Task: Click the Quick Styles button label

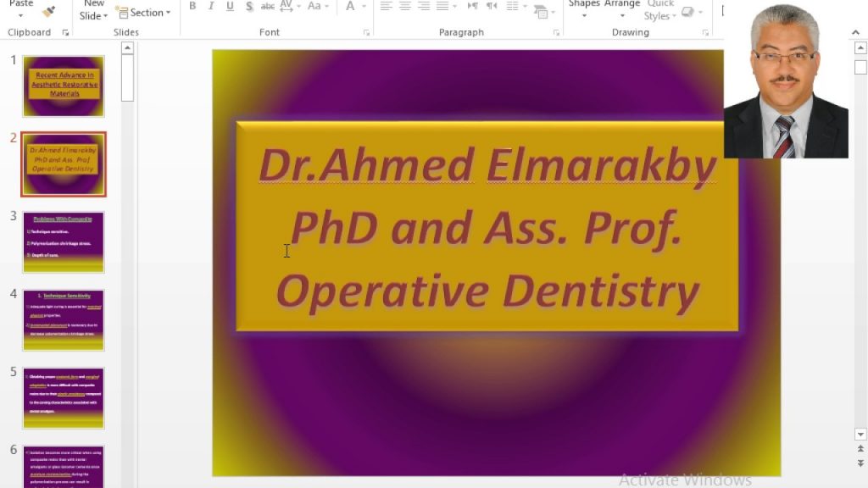Action: (x=659, y=10)
